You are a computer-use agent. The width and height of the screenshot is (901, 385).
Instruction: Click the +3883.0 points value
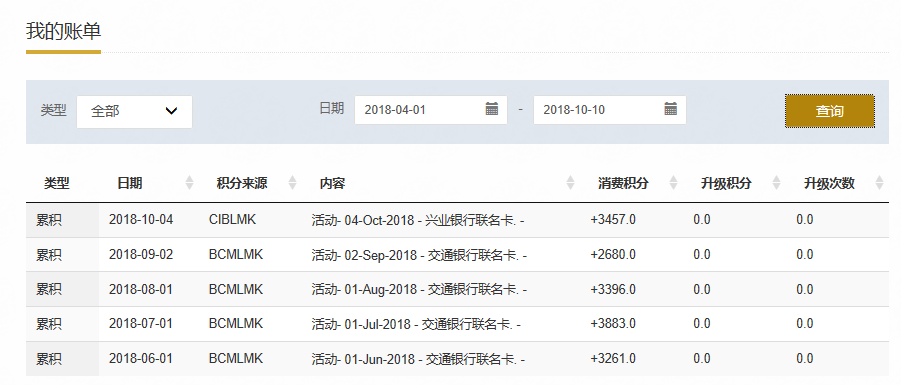click(613, 324)
